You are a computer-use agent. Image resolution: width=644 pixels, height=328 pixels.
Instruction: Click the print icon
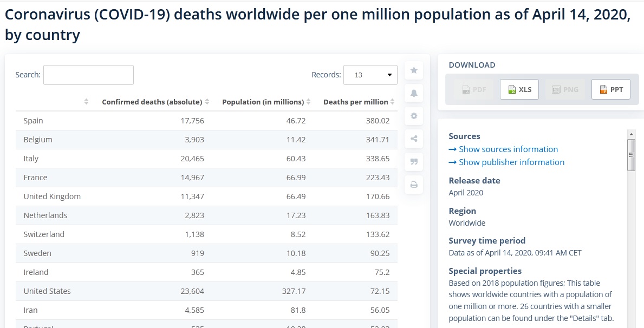pyautogui.click(x=414, y=185)
